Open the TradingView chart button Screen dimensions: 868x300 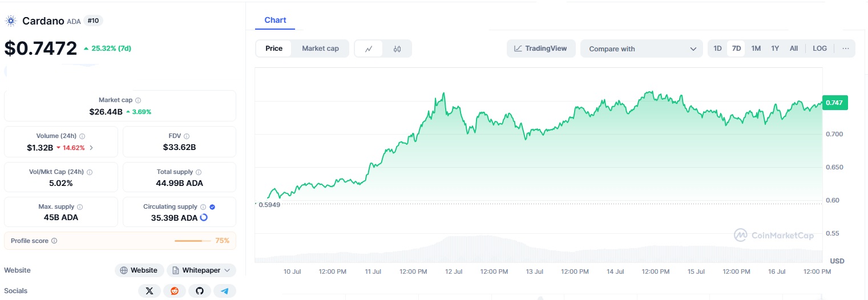(x=540, y=48)
